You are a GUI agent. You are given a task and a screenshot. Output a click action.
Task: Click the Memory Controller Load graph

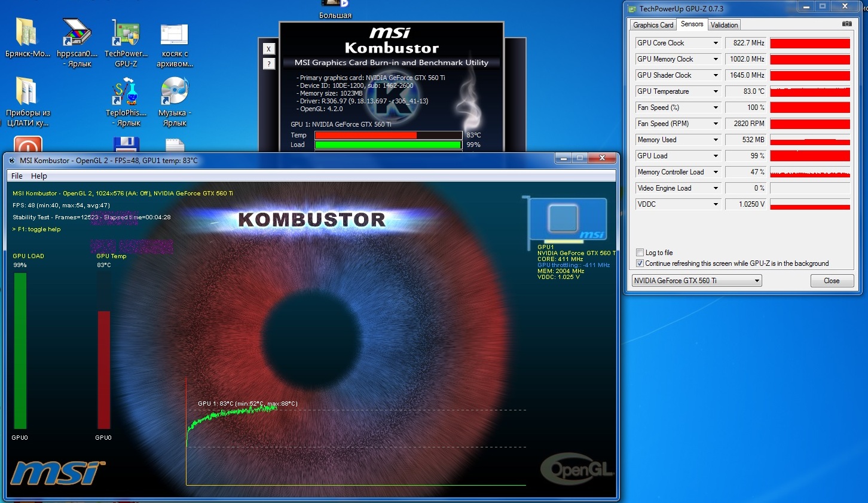click(x=810, y=172)
